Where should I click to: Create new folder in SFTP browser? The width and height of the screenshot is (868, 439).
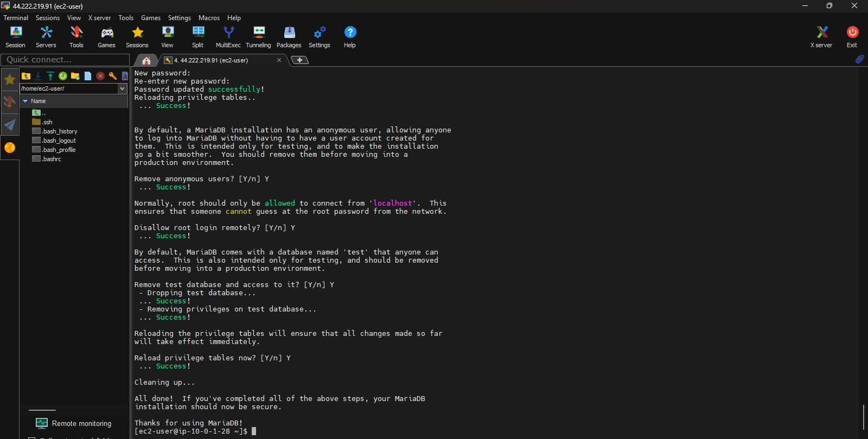(75, 76)
